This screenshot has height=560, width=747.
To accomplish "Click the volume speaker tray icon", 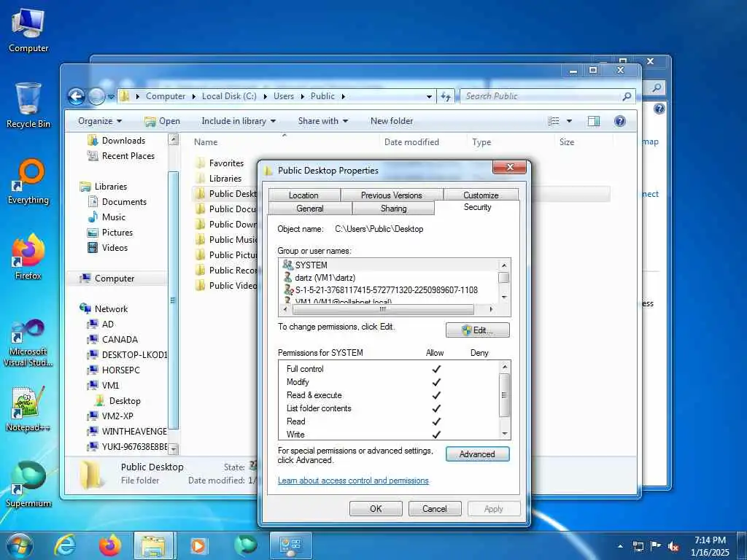I will [x=673, y=546].
